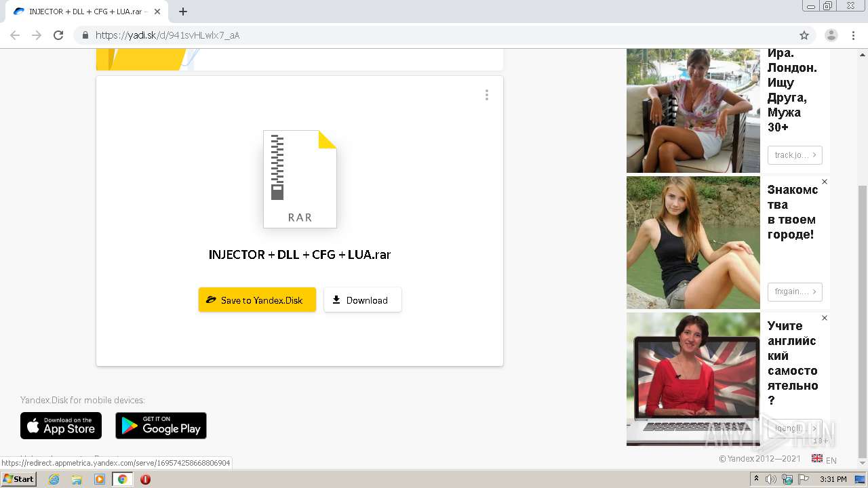Image resolution: width=868 pixels, height=488 pixels.
Task: Open the 'Знакомства в твоем городе' ad image
Action: point(693,243)
